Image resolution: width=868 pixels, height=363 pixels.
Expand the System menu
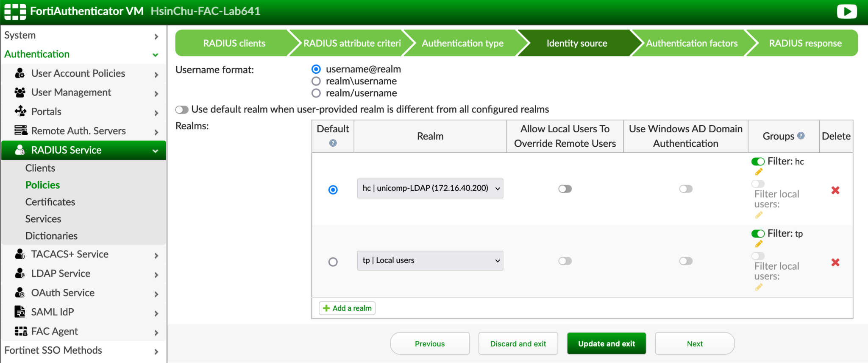pyautogui.click(x=83, y=35)
